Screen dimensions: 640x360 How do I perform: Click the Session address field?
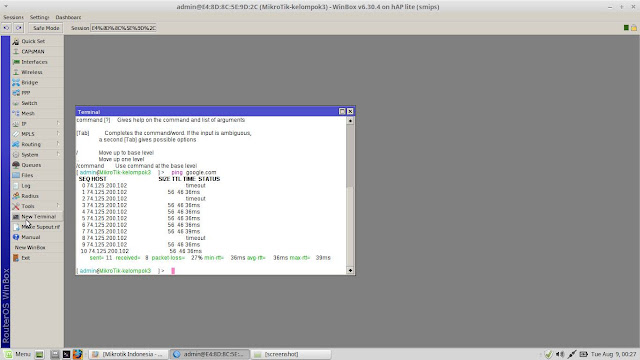123,28
